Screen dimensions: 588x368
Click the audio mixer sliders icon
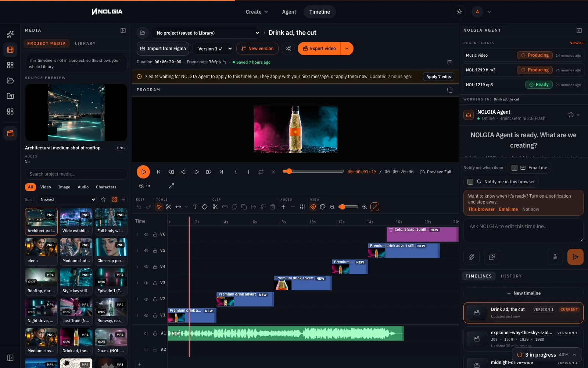coord(302,207)
